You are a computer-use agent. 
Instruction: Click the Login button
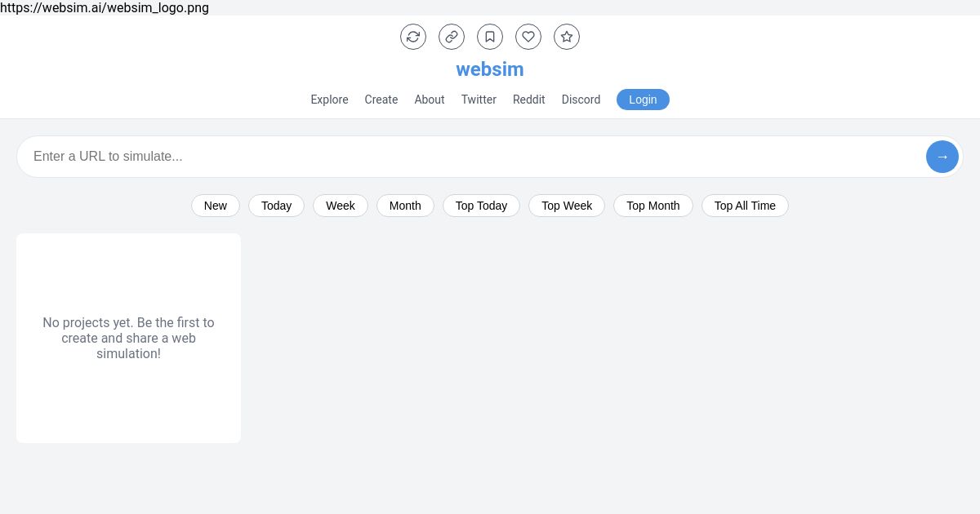point(643,100)
